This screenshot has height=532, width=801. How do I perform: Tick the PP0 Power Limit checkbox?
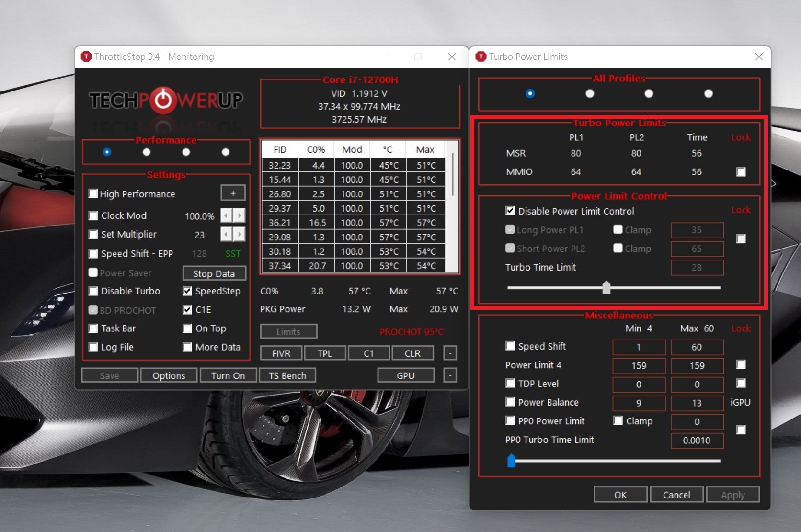(x=510, y=420)
